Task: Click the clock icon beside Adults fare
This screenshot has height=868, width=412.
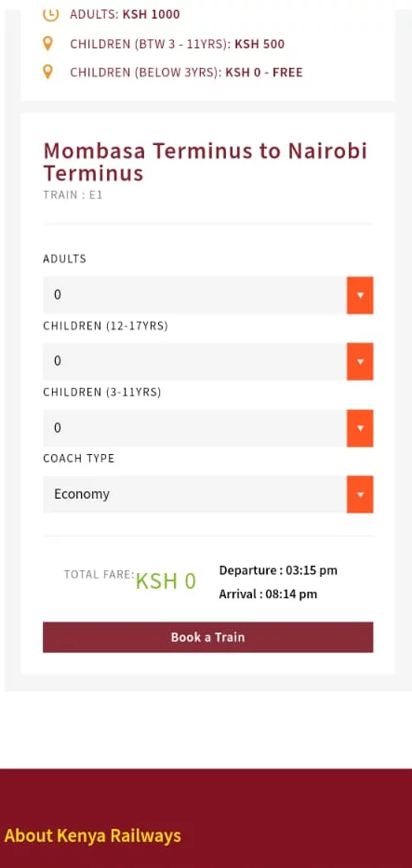Action: pos(50,14)
